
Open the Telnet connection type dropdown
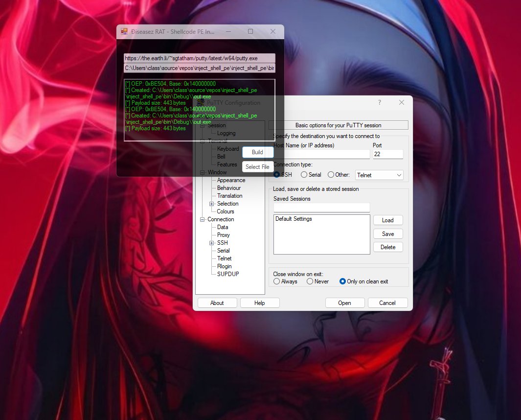point(379,175)
